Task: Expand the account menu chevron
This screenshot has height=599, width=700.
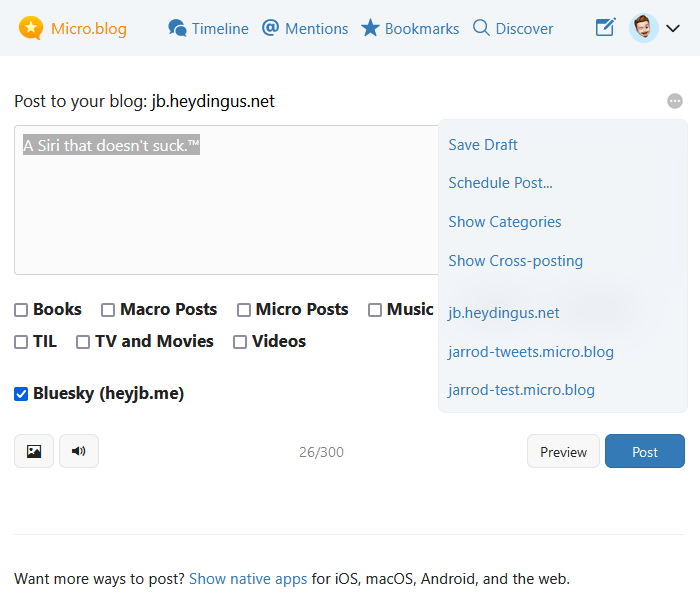Action: pos(673,29)
